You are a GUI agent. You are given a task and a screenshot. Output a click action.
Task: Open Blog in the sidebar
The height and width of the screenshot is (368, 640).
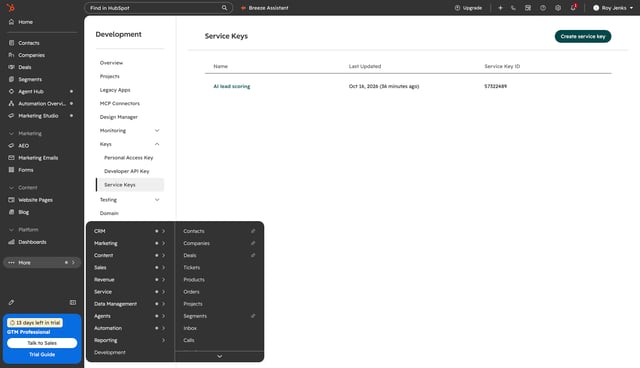pos(23,212)
